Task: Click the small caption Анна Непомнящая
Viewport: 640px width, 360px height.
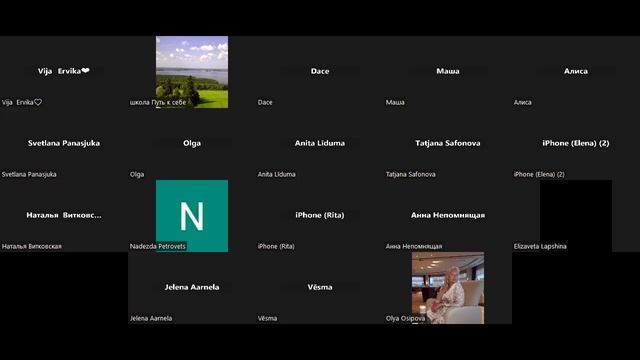Action: point(414,246)
